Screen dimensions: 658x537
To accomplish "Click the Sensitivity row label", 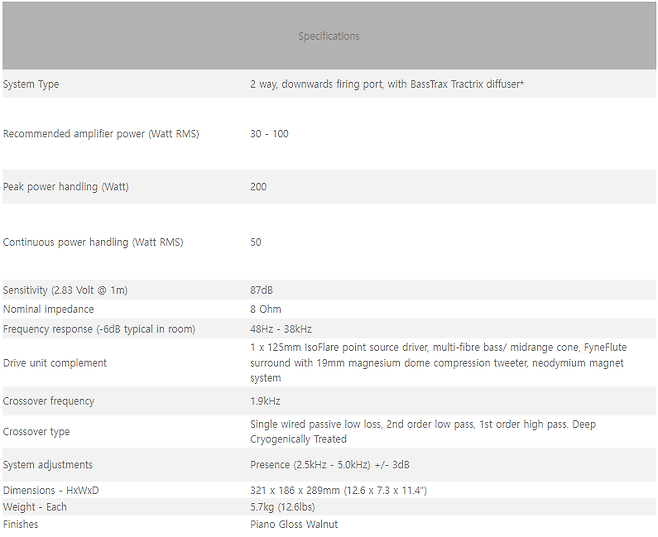I will pyautogui.click(x=65, y=290).
